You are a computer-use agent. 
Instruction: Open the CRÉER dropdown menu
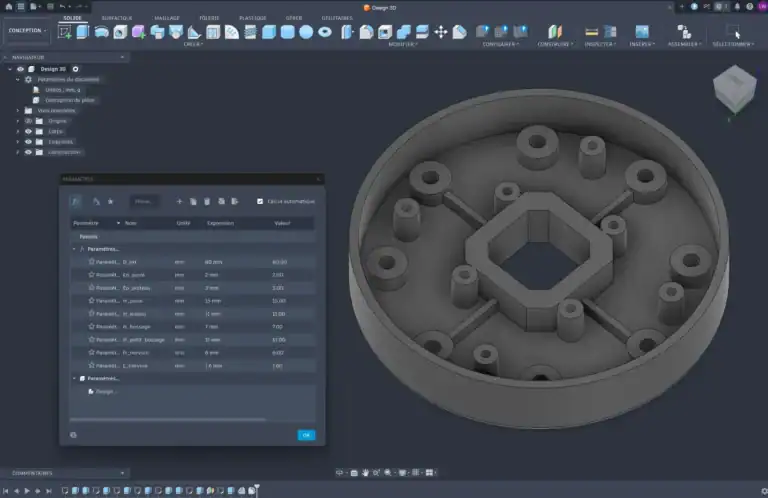click(193, 44)
